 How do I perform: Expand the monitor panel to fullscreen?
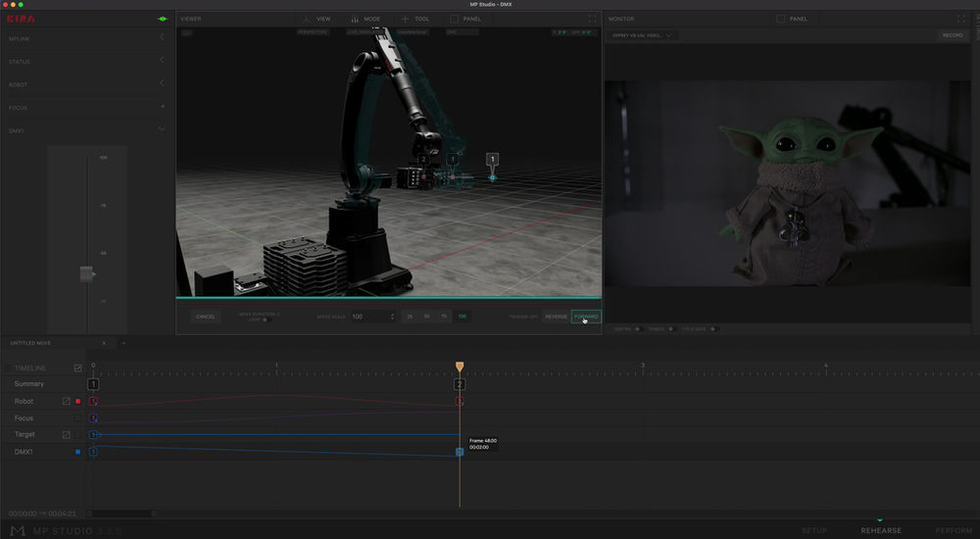pos(960,19)
